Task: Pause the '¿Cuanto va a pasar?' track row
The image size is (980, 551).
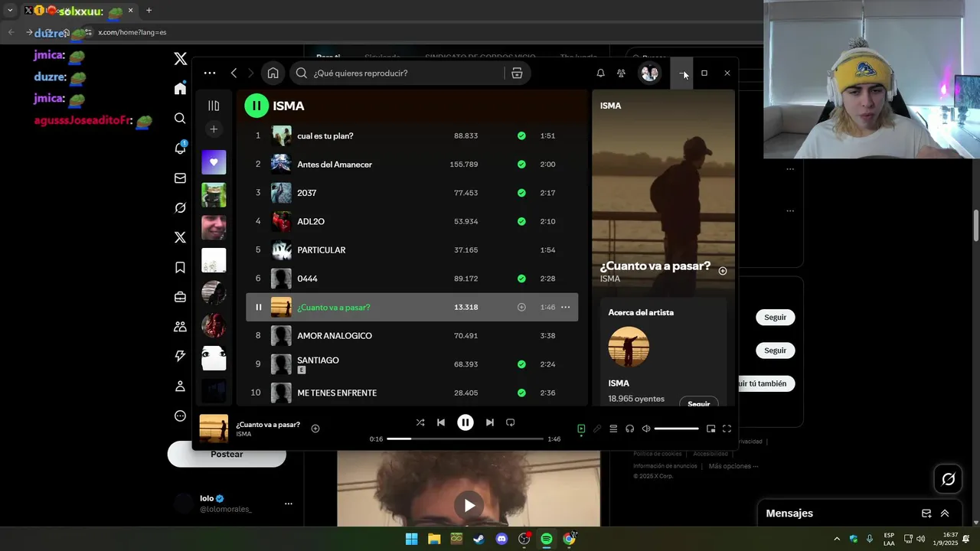Action: click(258, 307)
